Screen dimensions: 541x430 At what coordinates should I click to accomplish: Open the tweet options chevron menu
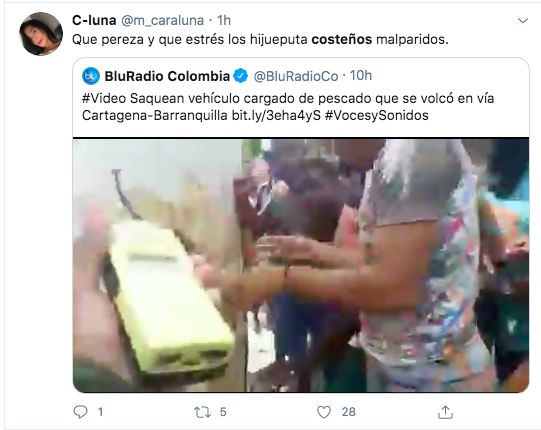pyautogui.click(x=523, y=21)
